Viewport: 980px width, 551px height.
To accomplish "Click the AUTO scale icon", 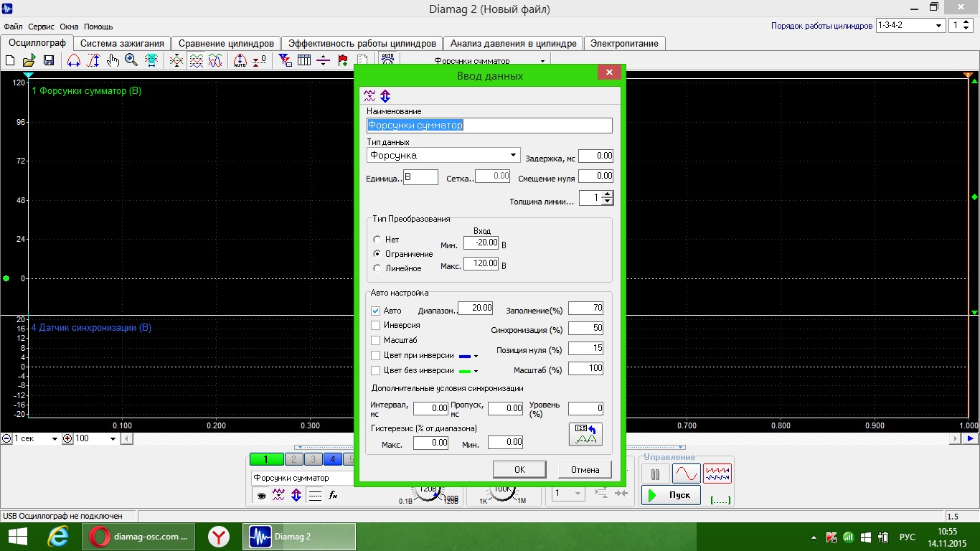I will (x=240, y=61).
